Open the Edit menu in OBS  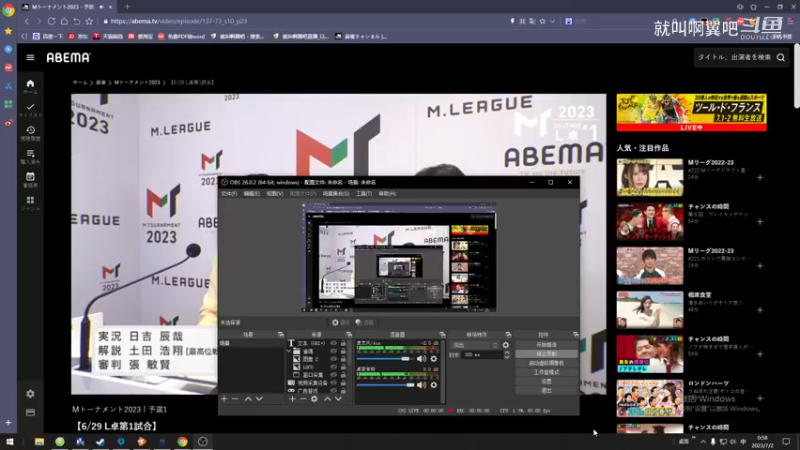pos(251,193)
